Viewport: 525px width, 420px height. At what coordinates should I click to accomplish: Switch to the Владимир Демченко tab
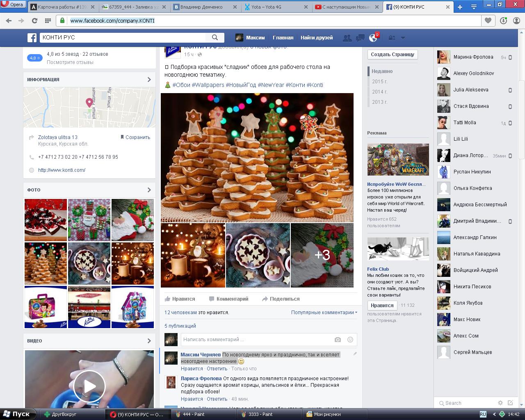pyautogui.click(x=205, y=7)
